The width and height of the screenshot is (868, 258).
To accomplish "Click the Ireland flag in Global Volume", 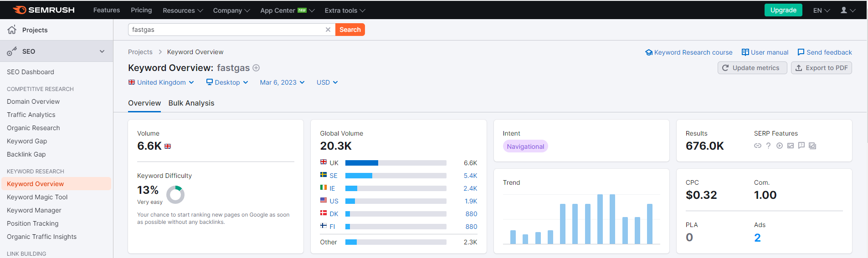I will (x=324, y=187).
